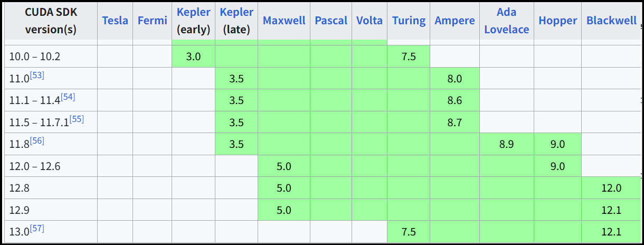Image resolution: width=644 pixels, height=245 pixels.
Task: Open footnote 54 beside 11.1 – 11.4
Action: coord(69,97)
